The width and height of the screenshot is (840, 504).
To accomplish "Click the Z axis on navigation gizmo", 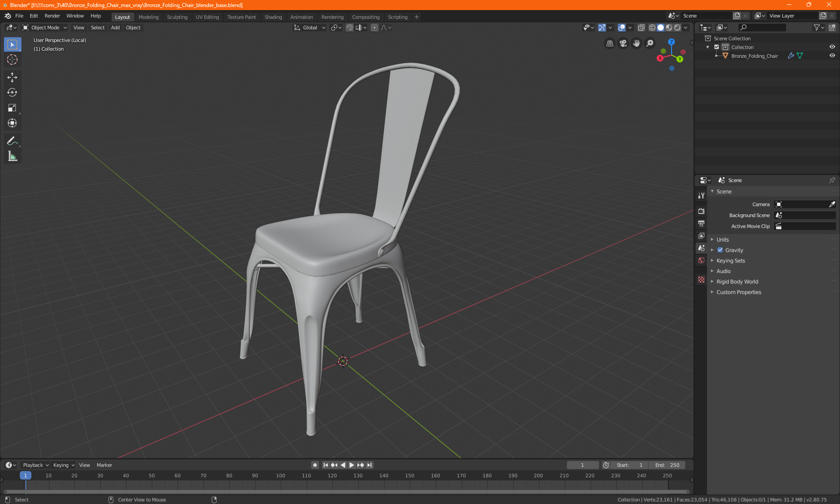I will coord(671,42).
